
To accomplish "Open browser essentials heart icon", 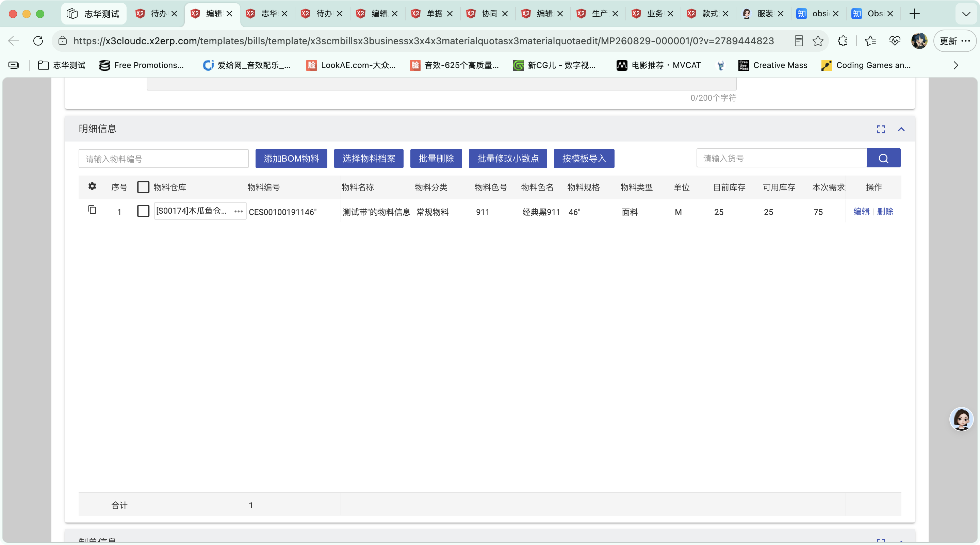I will click(x=895, y=41).
